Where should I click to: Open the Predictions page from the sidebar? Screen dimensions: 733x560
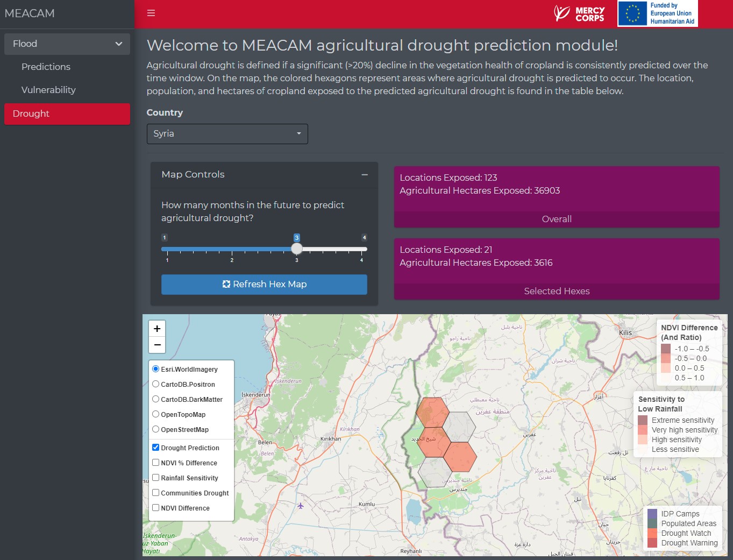[46, 67]
